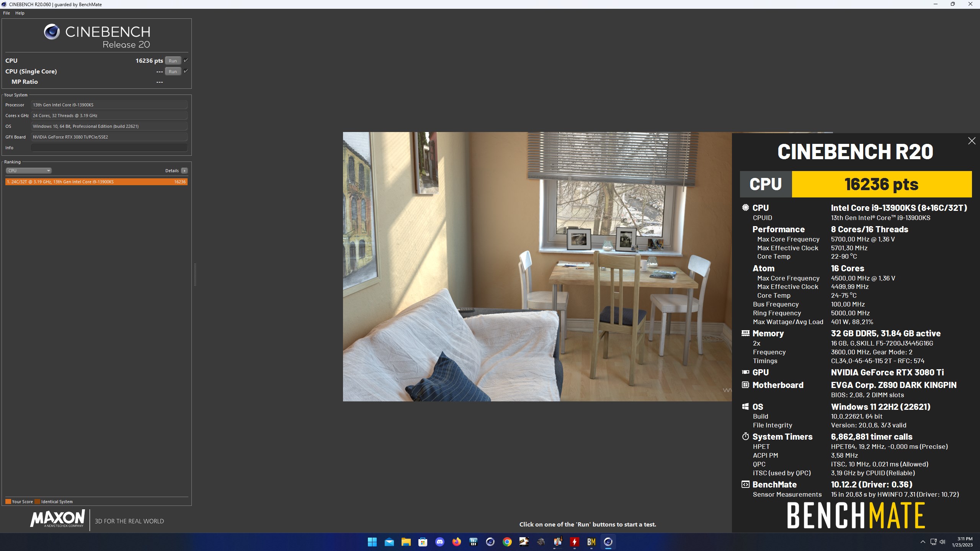
Task: Click the BENCHMATE logo at panel bottom
Action: click(856, 515)
